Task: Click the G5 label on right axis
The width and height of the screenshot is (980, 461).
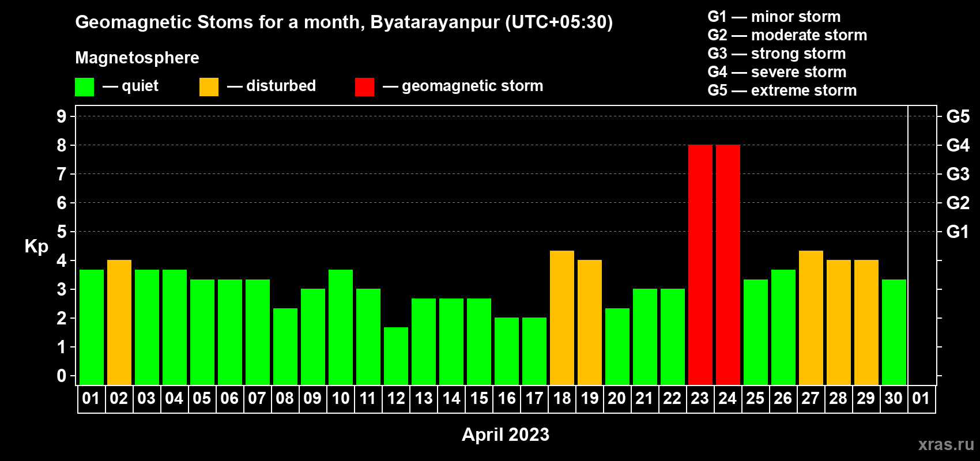Action: tap(958, 116)
